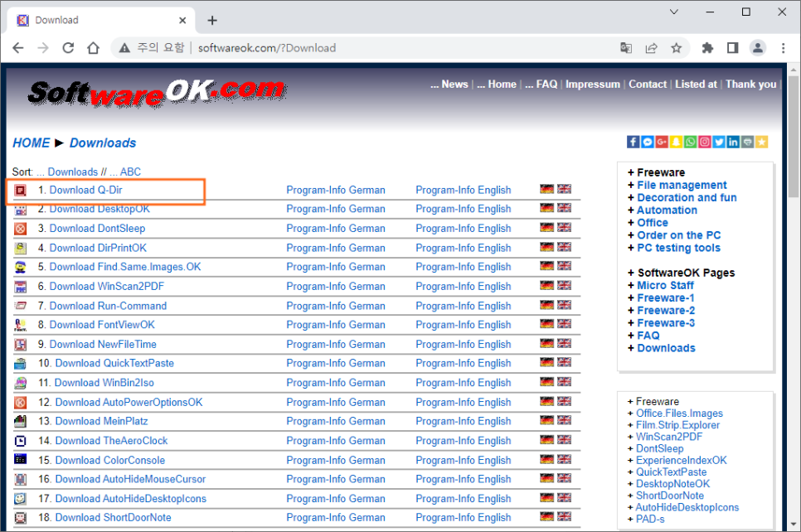The image size is (801, 532).
Task: Expand the Micro Staff pages entry
Action: [x=665, y=285]
